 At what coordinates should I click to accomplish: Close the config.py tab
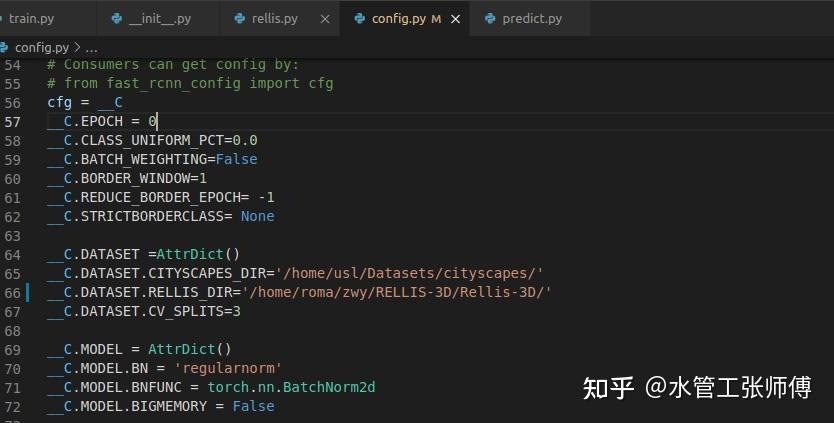coord(455,19)
